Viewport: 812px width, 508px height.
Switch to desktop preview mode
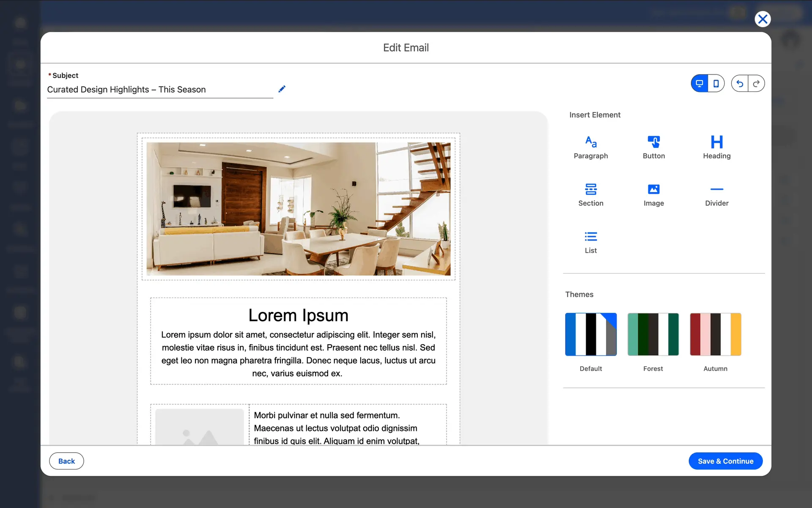(700, 83)
